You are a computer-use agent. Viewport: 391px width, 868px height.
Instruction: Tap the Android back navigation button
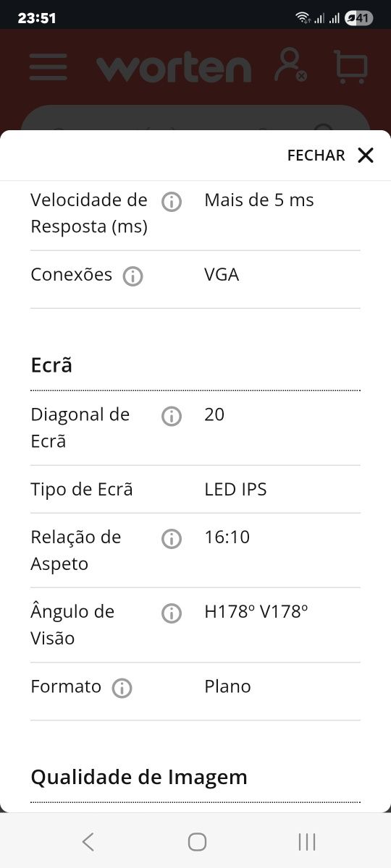(x=88, y=841)
